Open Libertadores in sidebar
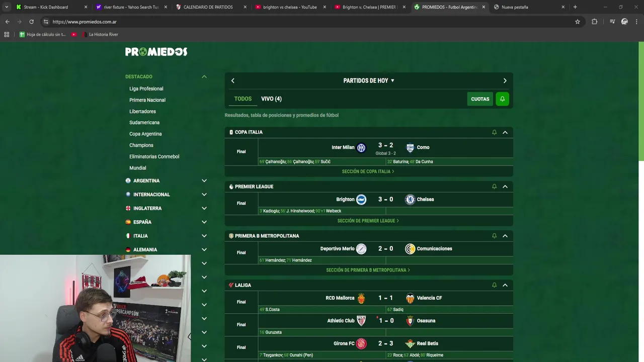644x362 pixels. click(x=142, y=111)
